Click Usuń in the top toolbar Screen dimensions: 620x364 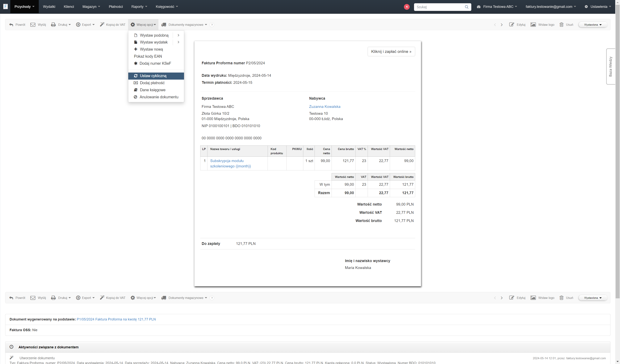pyautogui.click(x=566, y=25)
